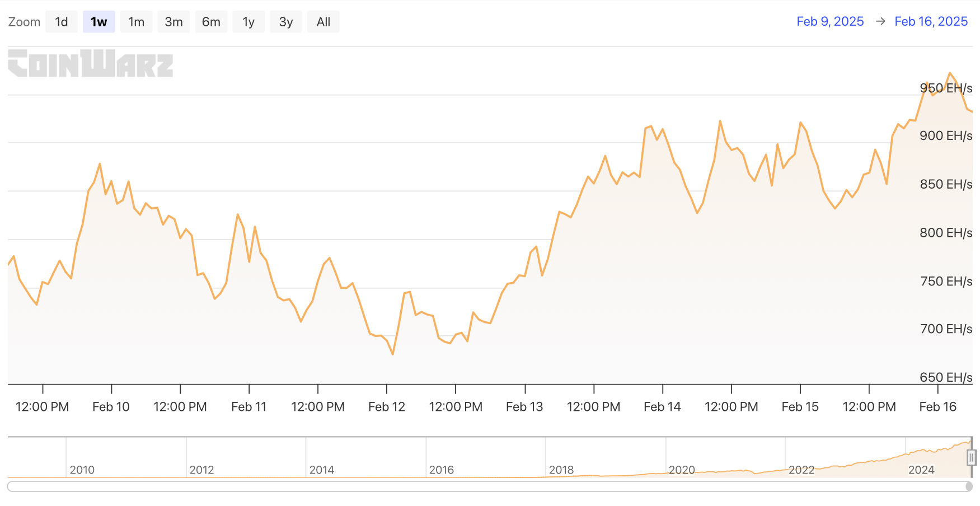Change zoom to 1y

pos(248,22)
